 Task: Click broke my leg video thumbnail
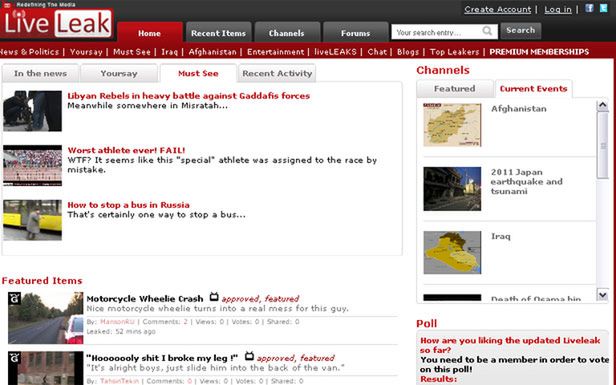pos(46,368)
